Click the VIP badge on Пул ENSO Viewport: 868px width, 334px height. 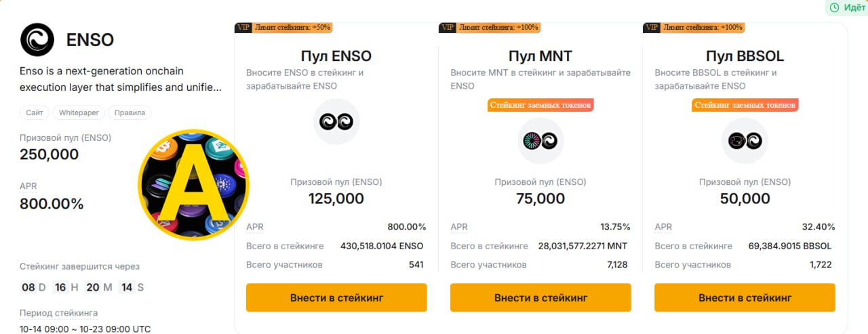(243, 28)
